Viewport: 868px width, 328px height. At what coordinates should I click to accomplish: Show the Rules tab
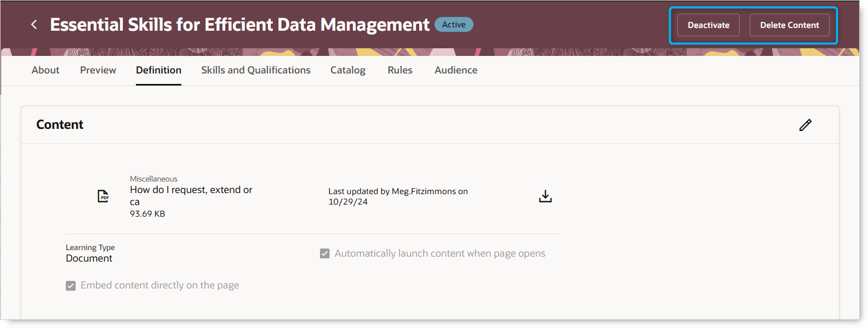pyautogui.click(x=400, y=70)
